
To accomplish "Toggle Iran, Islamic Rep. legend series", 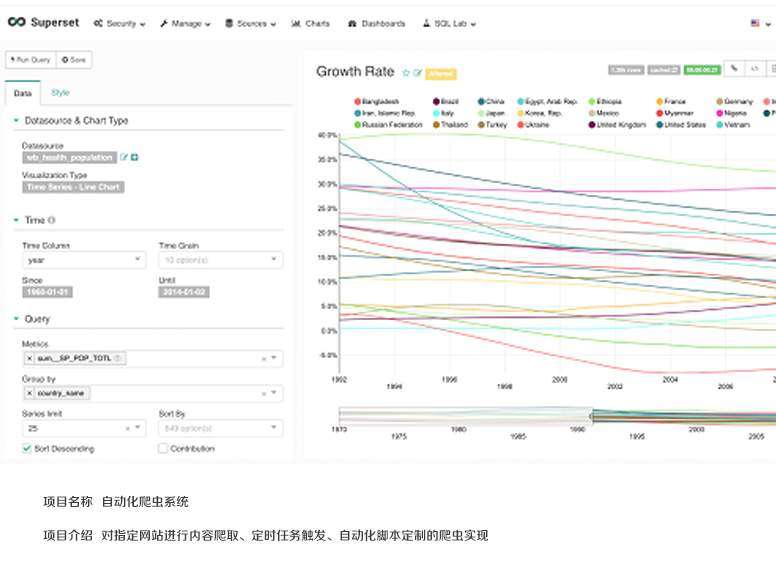I will pyautogui.click(x=385, y=113).
